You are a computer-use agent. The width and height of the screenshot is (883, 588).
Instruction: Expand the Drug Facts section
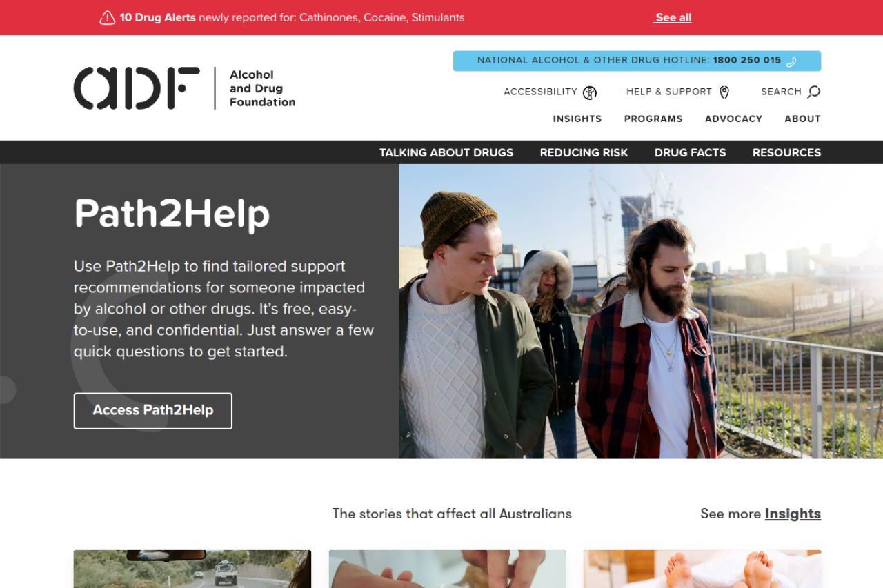coord(690,152)
